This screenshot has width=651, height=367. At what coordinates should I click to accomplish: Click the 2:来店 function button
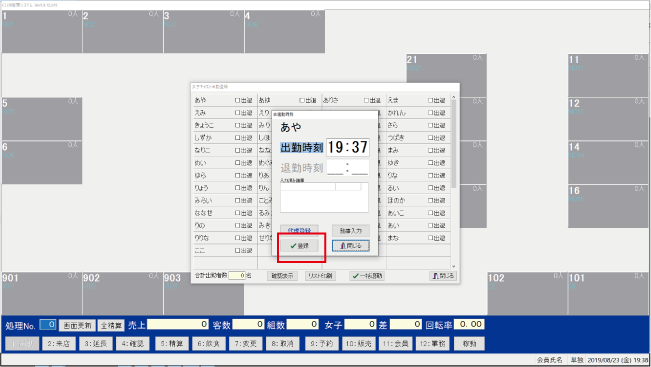click(59, 344)
